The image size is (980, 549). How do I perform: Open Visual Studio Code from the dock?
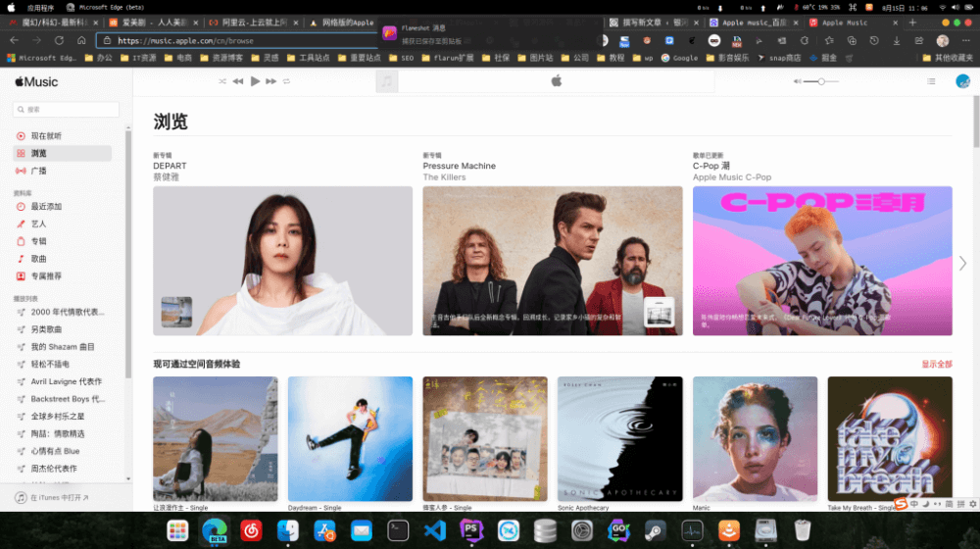[434, 531]
